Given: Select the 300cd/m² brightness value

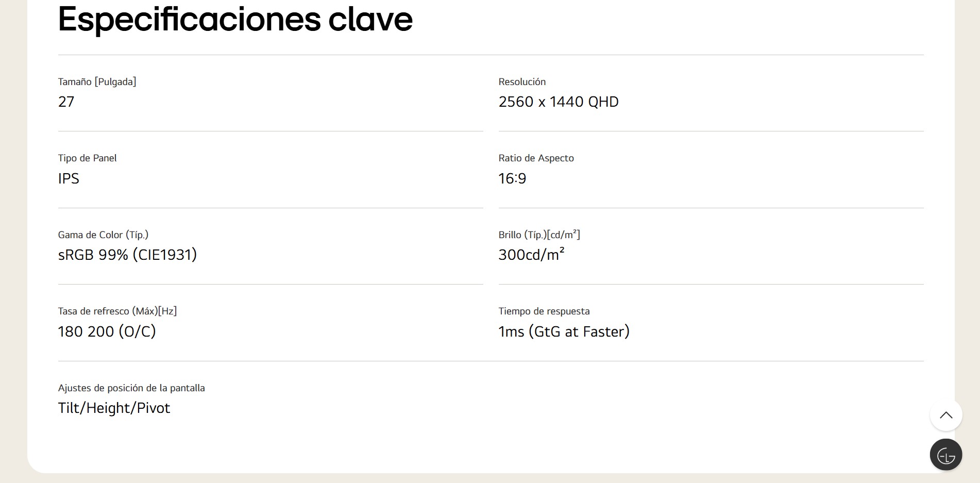Looking at the screenshot, I should point(531,255).
